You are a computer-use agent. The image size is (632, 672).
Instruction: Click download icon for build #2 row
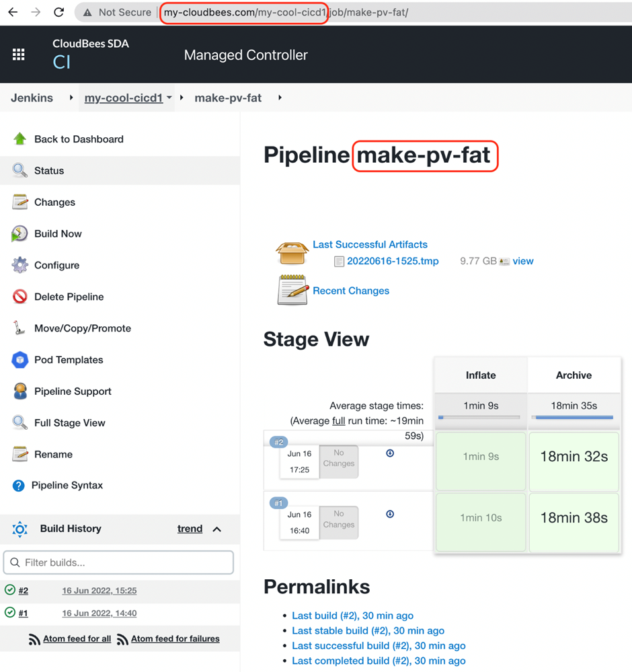point(390,453)
